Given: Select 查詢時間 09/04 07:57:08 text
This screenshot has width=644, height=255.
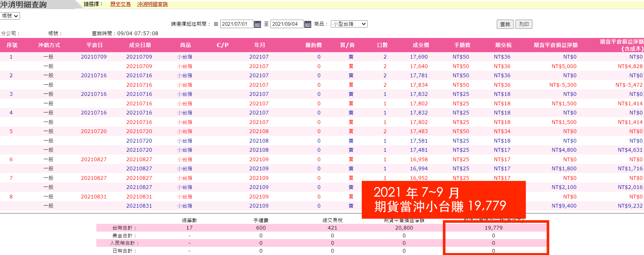Looking at the screenshot, I should (x=125, y=34).
